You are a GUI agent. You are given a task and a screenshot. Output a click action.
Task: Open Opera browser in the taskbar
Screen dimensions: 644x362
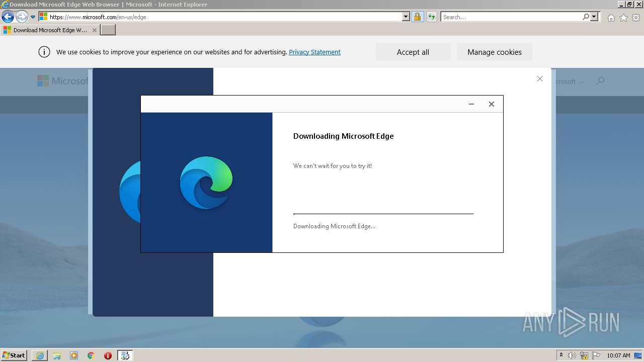coord(108,355)
